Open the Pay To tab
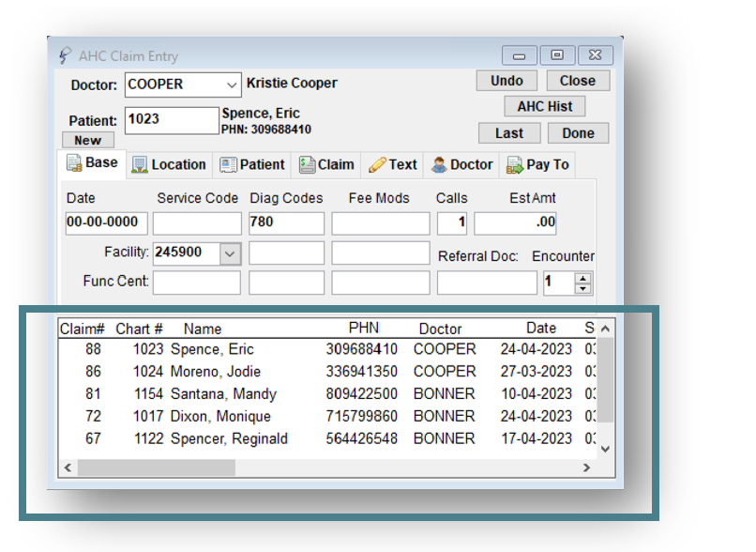This screenshot has width=756, height=552. tap(537, 165)
